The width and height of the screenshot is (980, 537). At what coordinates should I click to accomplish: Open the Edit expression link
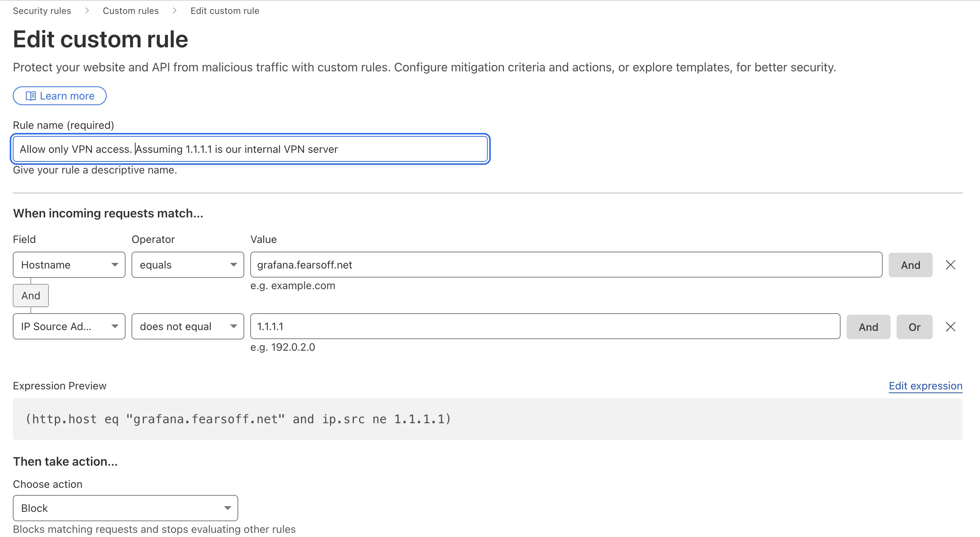pos(925,386)
